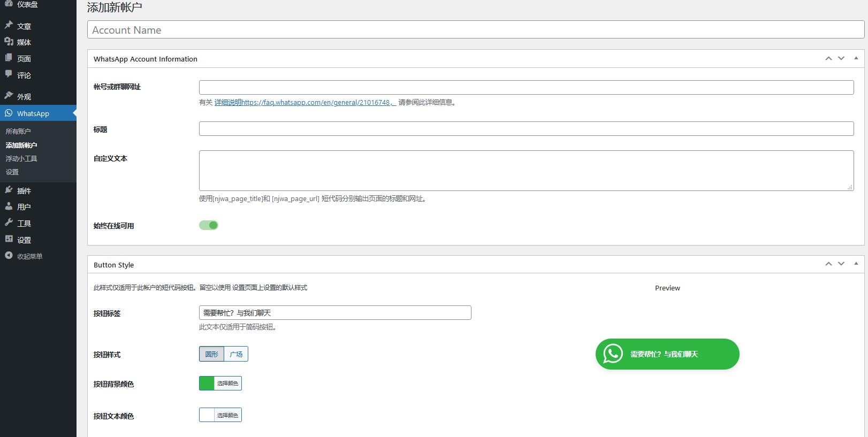Screen dimensions: 868x437
Task: Click the 页面 (Pages) icon in sidebar
Action: pyautogui.click(x=9, y=58)
